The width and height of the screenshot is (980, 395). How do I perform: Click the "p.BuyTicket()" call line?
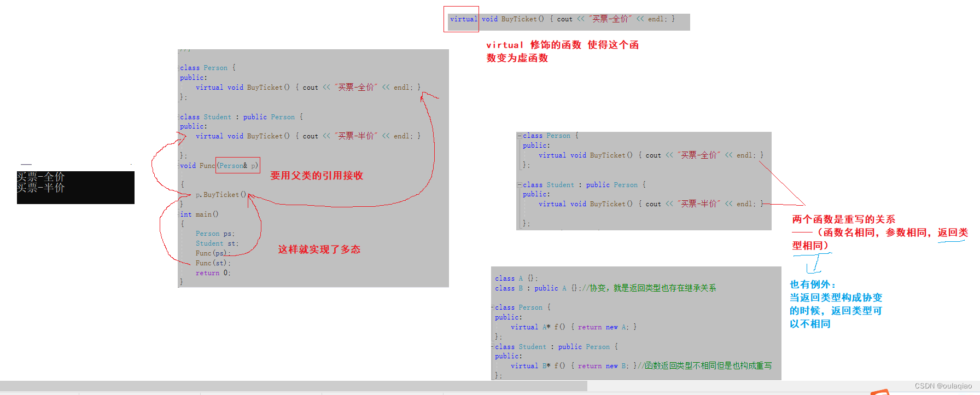pyautogui.click(x=221, y=195)
